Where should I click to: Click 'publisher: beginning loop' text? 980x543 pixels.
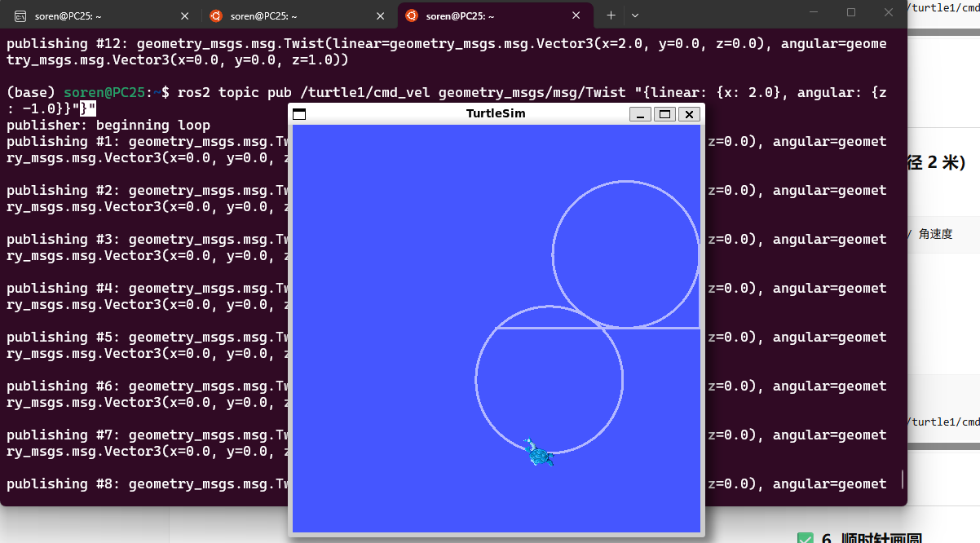[x=108, y=125]
